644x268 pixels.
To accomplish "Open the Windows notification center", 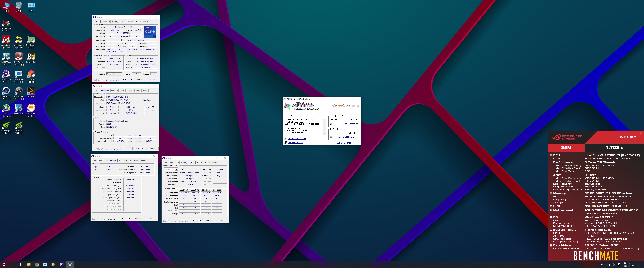I will pyautogui.click(x=638, y=264).
